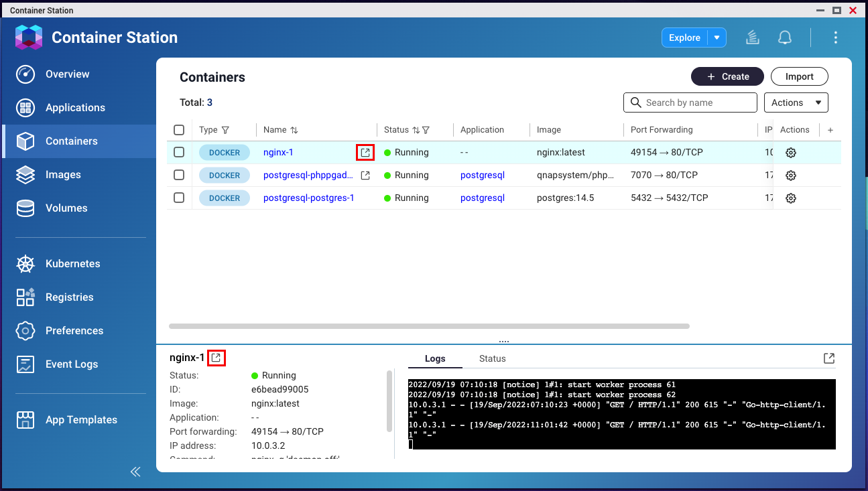Click the Create button
The width and height of the screenshot is (868, 491).
pyautogui.click(x=727, y=76)
